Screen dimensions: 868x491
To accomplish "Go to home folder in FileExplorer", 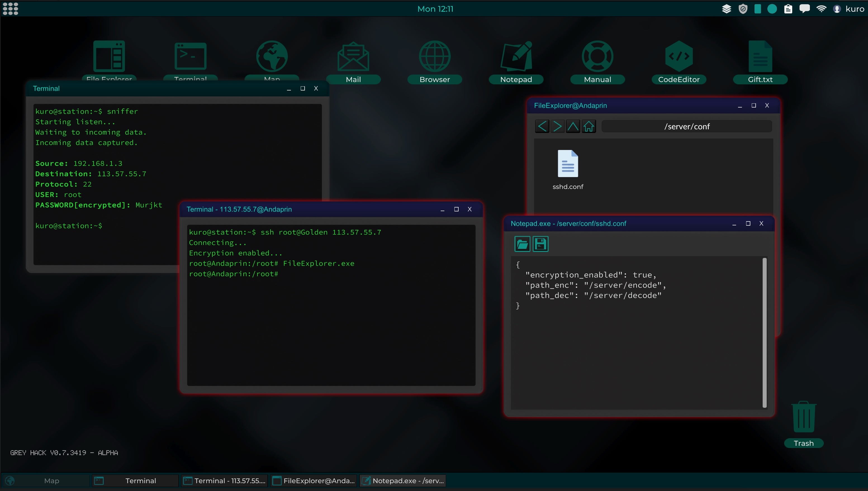I will (x=589, y=127).
